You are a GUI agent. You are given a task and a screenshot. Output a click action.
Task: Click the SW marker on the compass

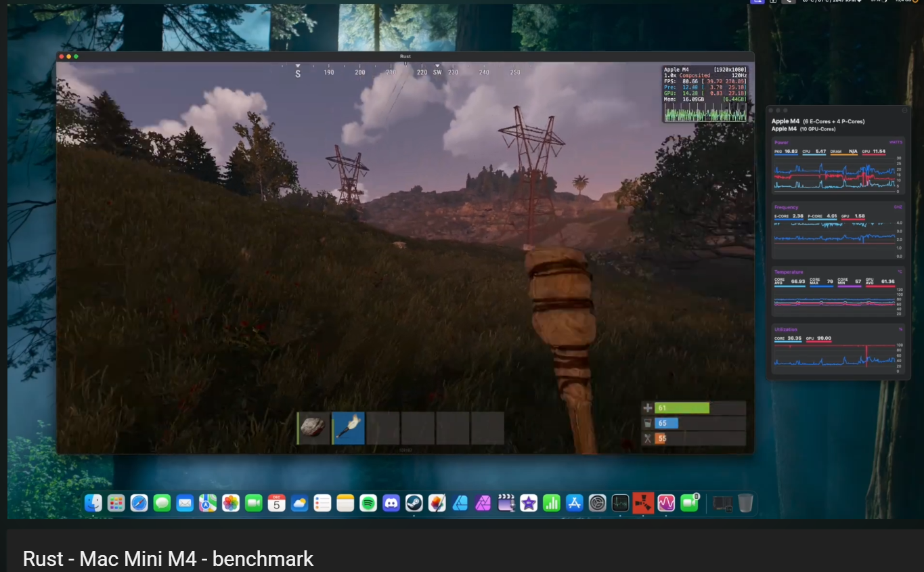pos(437,72)
